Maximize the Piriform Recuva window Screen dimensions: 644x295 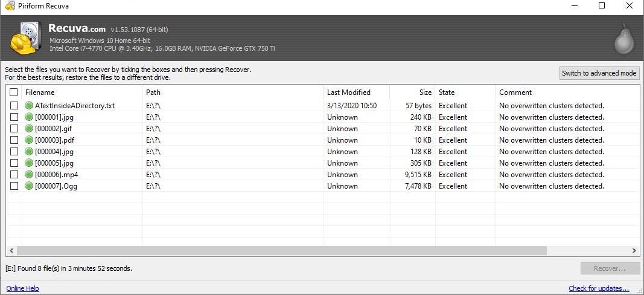coord(602,6)
